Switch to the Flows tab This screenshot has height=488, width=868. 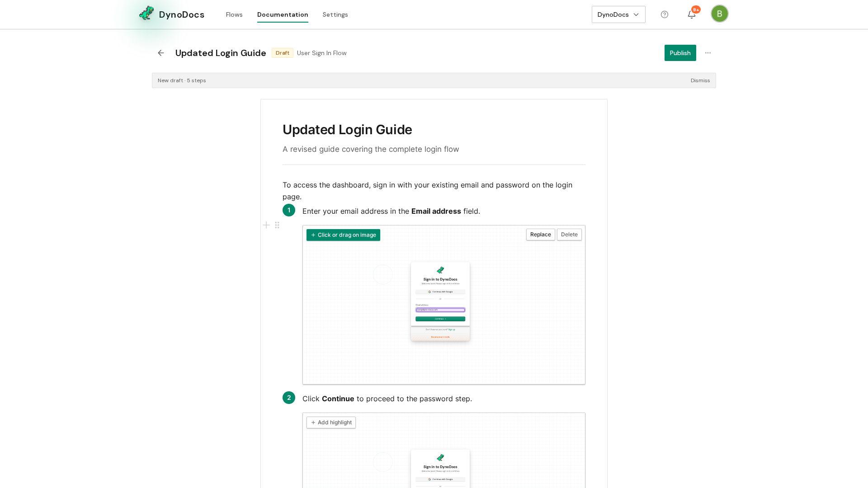(234, 14)
